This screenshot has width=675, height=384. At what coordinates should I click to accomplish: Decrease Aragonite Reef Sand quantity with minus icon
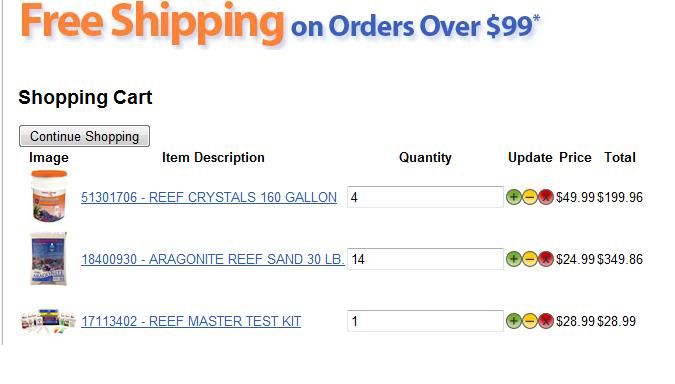coord(529,259)
